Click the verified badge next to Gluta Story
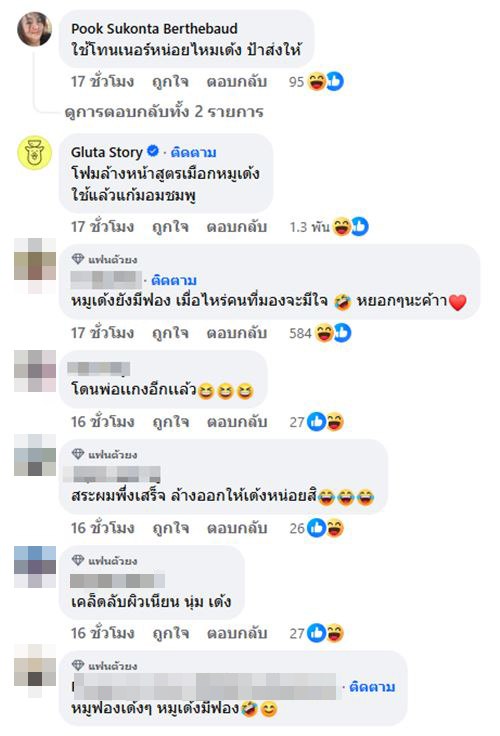Viewport: 500px width, 736px height. pos(153,151)
